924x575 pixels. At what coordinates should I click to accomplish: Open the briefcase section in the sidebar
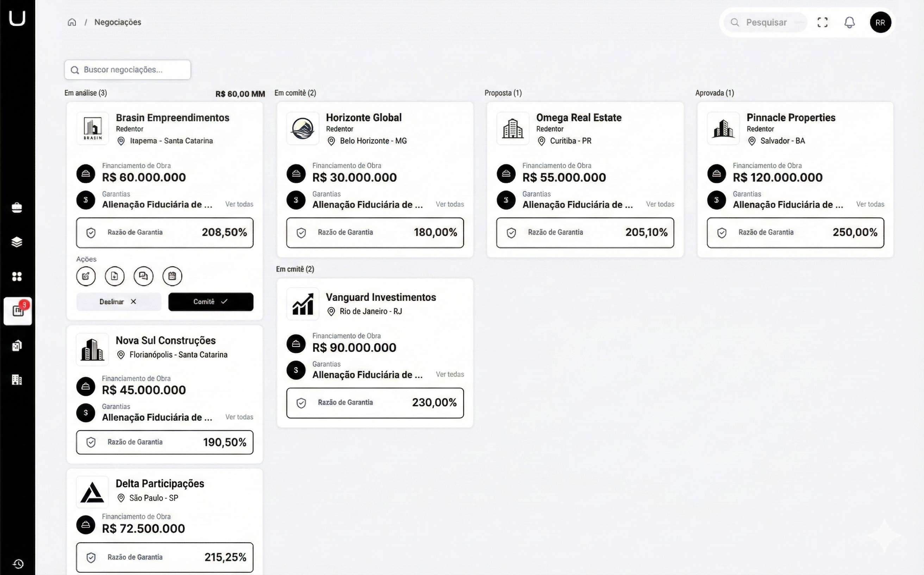point(17,208)
